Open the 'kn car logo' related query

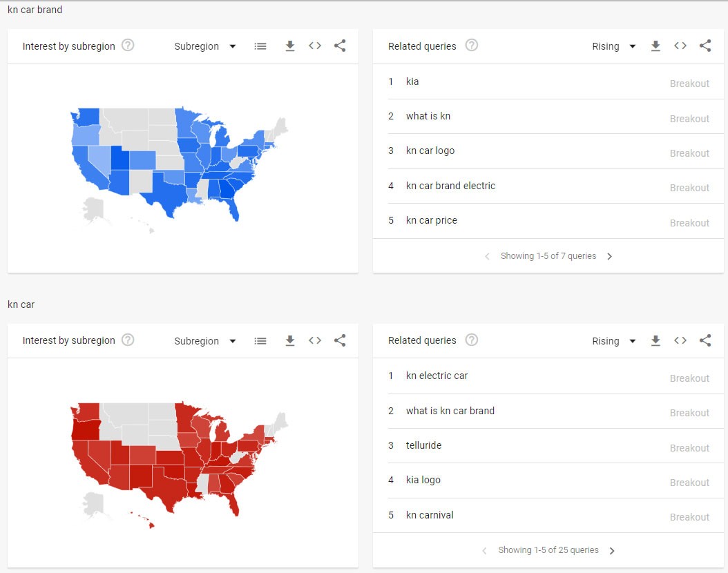pyautogui.click(x=430, y=150)
